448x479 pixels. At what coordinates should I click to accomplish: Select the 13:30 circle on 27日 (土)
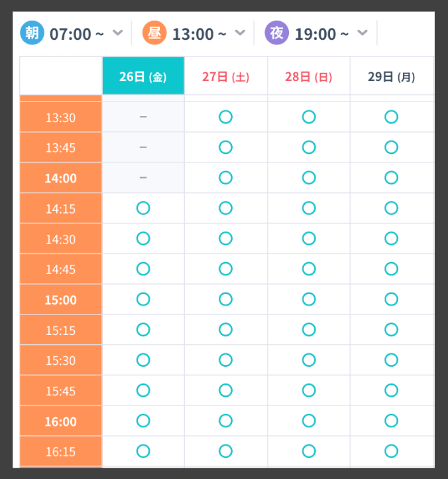(225, 117)
